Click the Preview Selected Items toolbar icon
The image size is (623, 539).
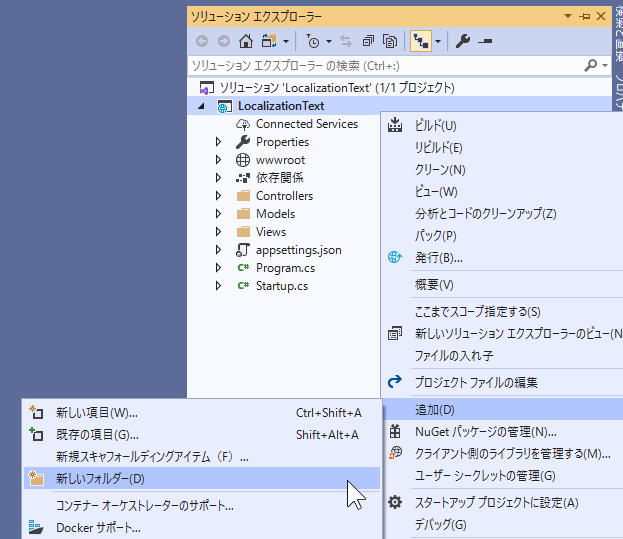(x=485, y=41)
